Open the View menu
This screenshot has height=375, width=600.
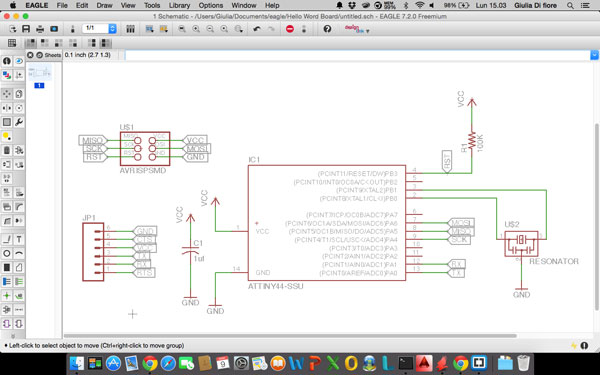[128, 5]
